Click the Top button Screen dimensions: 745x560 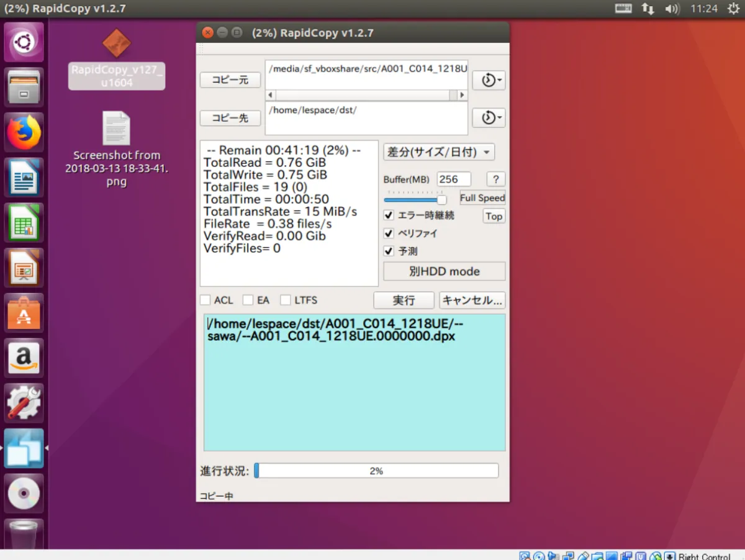tap(494, 216)
